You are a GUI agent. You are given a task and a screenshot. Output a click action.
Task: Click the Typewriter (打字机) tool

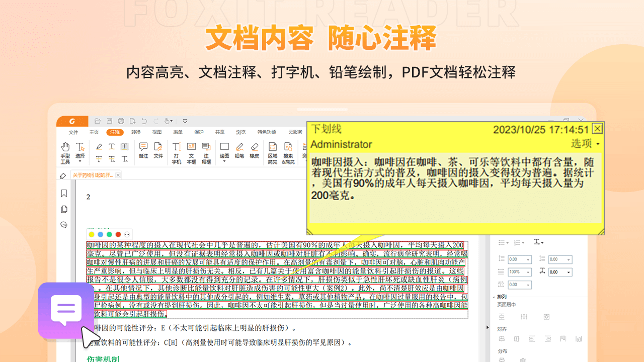click(177, 152)
